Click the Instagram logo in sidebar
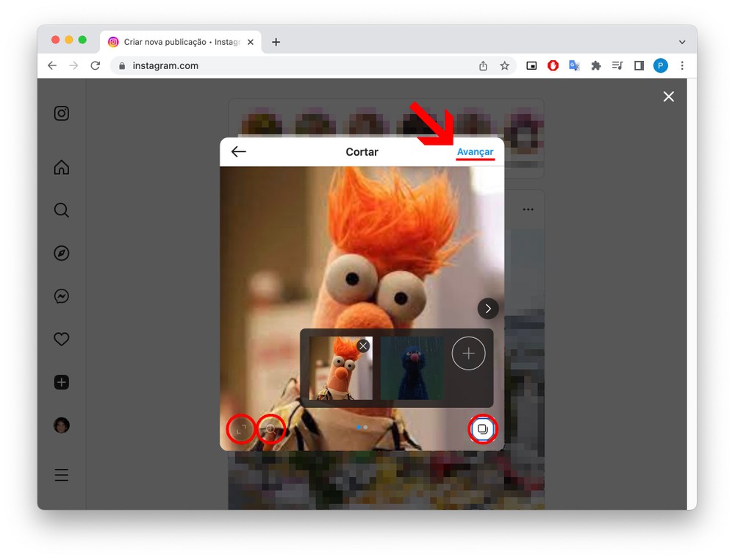The image size is (735, 560). point(62,113)
